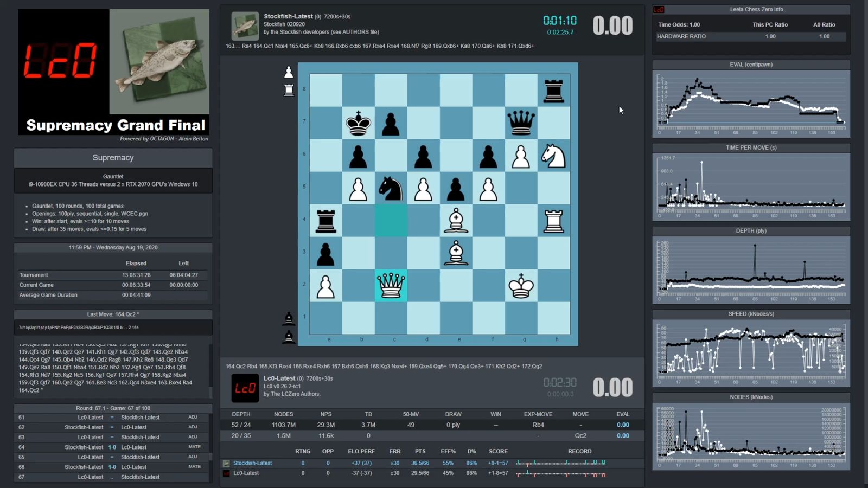Select the black rook on a4
The height and width of the screenshot is (488, 868).
(x=325, y=221)
